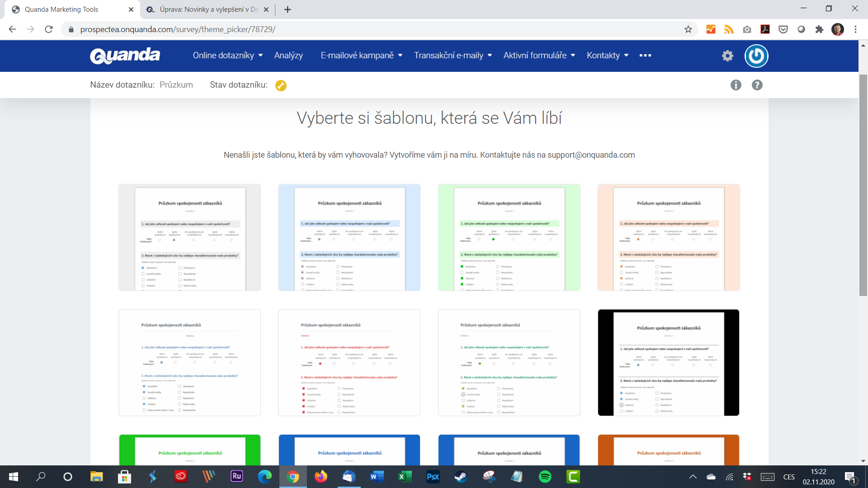Switch to the Úprava: Novinky browser tab

tap(203, 9)
